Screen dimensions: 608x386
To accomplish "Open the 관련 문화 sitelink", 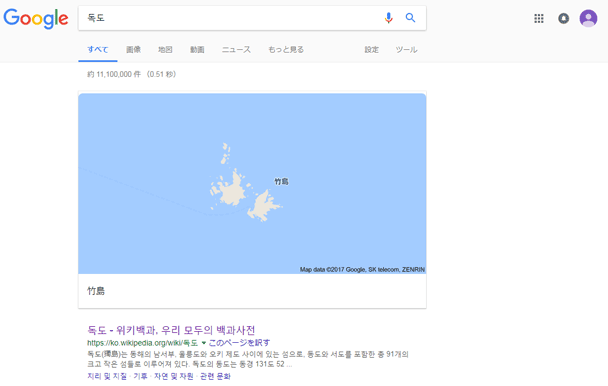I will pyautogui.click(x=215, y=376).
